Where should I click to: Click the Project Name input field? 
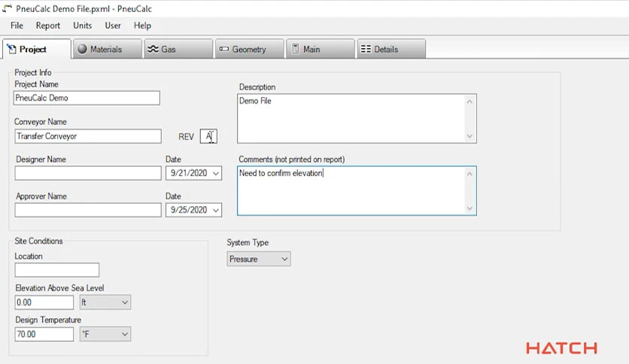click(x=87, y=98)
